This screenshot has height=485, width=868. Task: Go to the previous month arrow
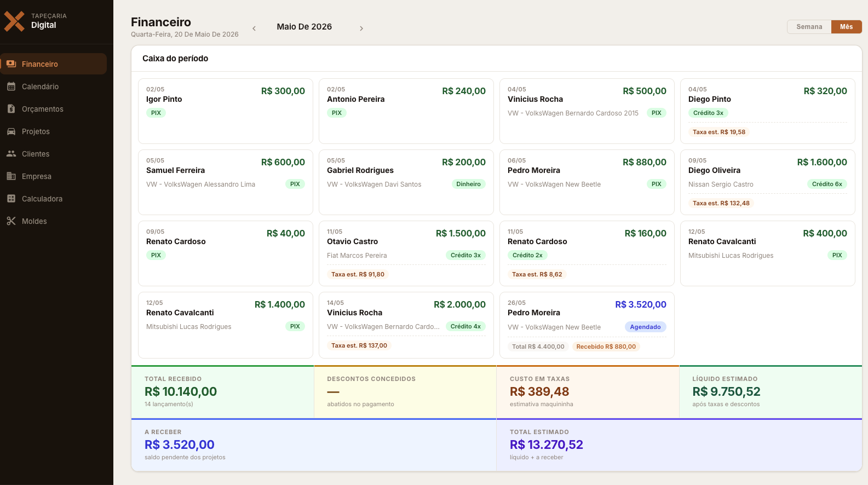point(254,28)
